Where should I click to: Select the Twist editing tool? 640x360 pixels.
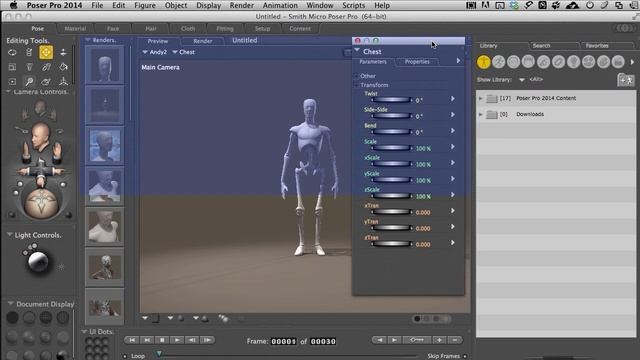(x=29, y=52)
